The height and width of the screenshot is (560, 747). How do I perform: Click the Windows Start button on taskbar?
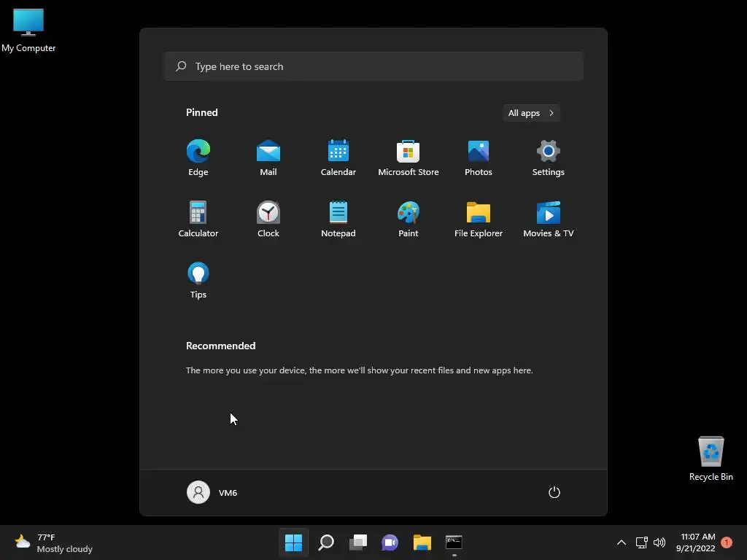tap(293, 542)
